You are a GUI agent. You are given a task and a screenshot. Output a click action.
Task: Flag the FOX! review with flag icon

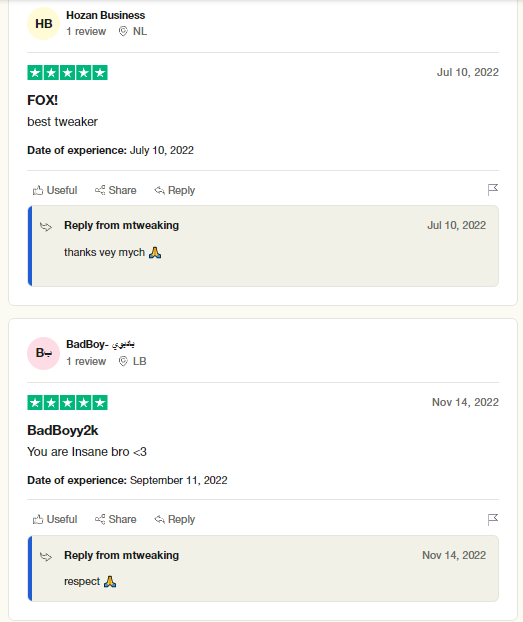tap(492, 190)
